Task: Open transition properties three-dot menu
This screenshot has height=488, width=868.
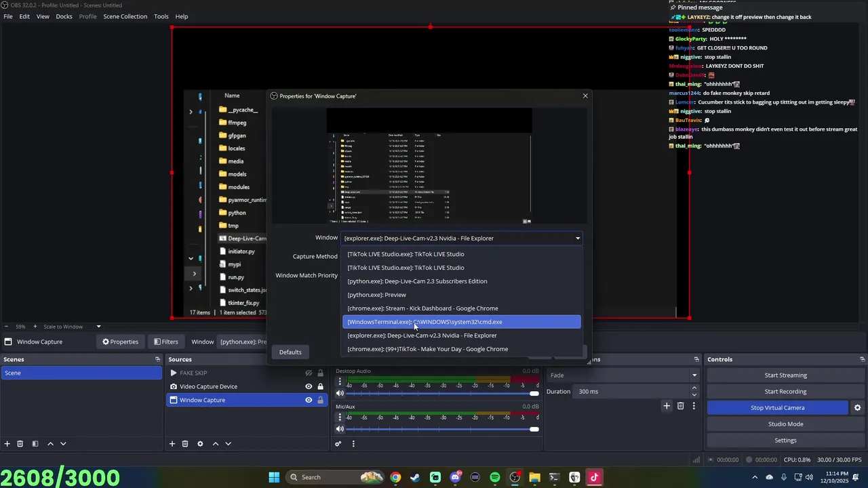Action: click(x=694, y=406)
